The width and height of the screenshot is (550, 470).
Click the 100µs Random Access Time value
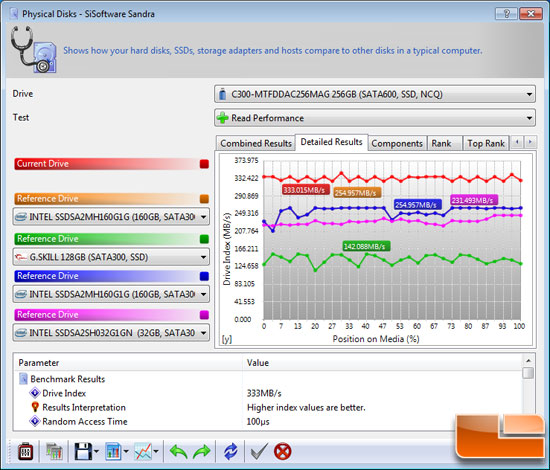258,421
